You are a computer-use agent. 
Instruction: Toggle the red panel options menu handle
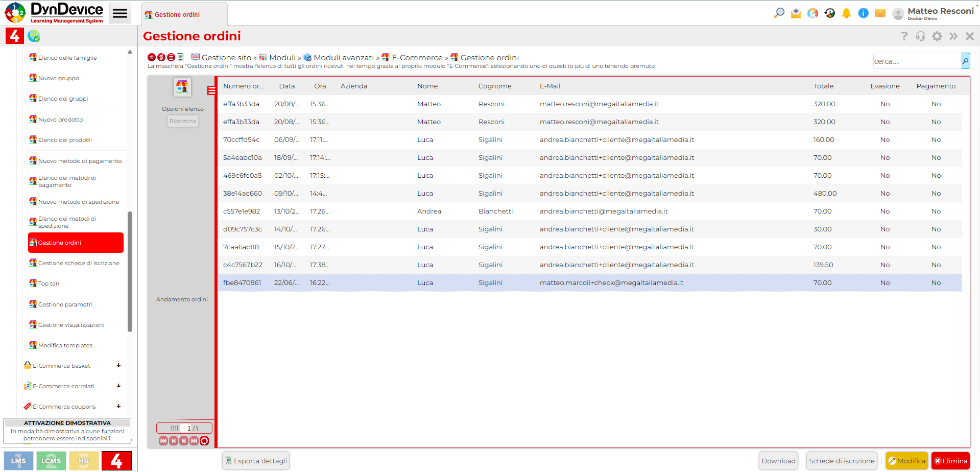point(210,90)
